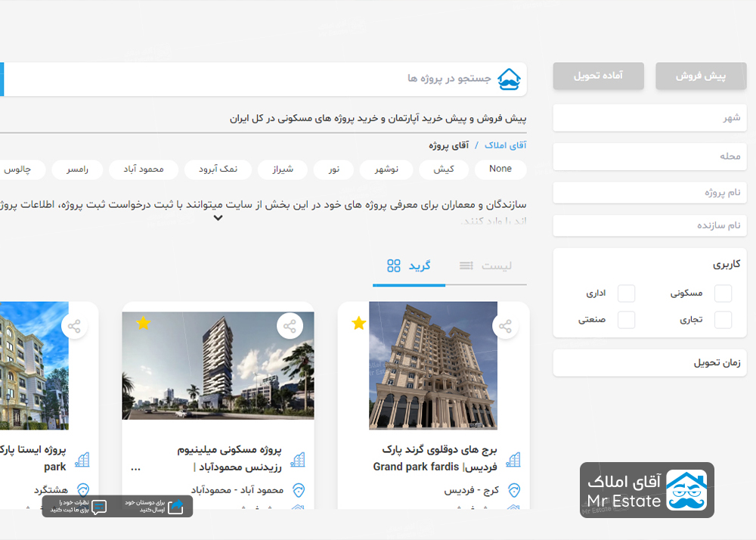Share the Grand Park Fardis project card
Image resolution: width=756 pixels, height=540 pixels.
(505, 326)
